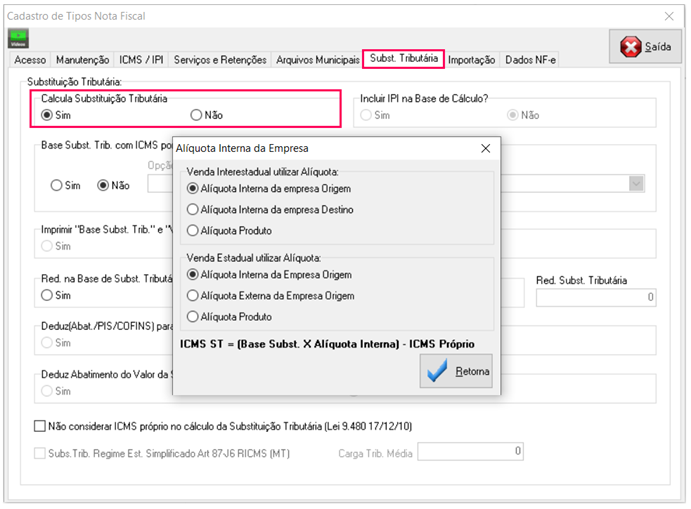Choose Alíquota Produto for Venda Interestadual

[193, 231]
